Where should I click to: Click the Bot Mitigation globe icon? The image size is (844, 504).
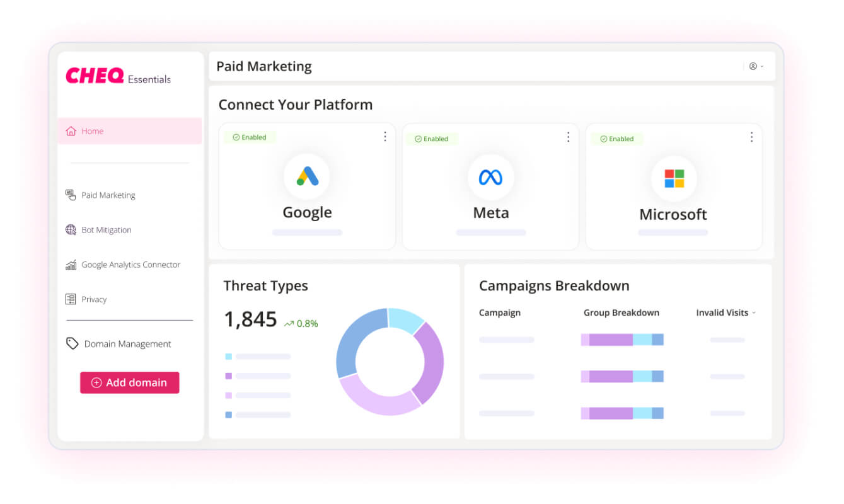(x=71, y=230)
